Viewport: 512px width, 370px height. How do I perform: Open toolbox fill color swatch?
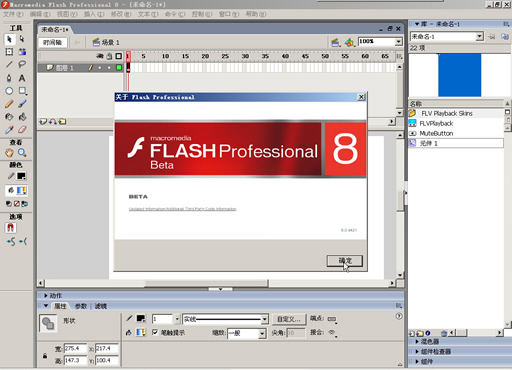pyautogui.click(x=22, y=190)
